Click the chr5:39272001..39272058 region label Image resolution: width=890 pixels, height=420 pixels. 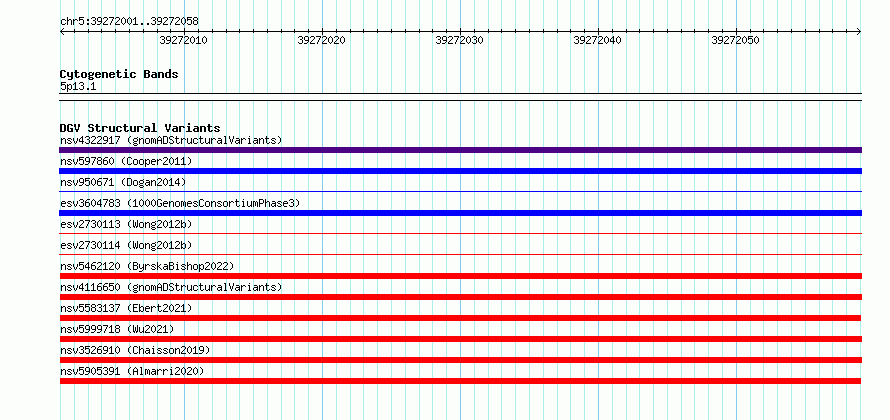click(129, 22)
